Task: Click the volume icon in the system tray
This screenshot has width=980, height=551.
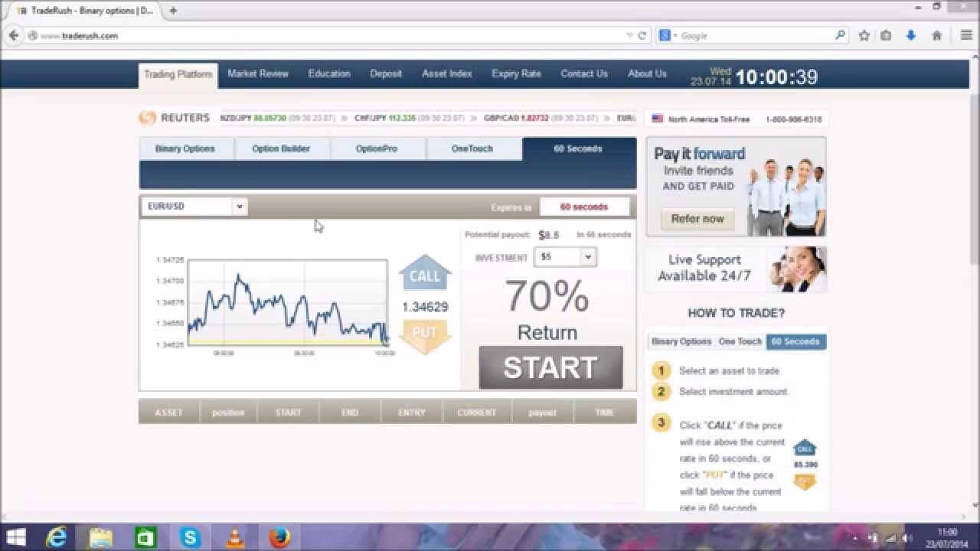Action: click(x=906, y=537)
